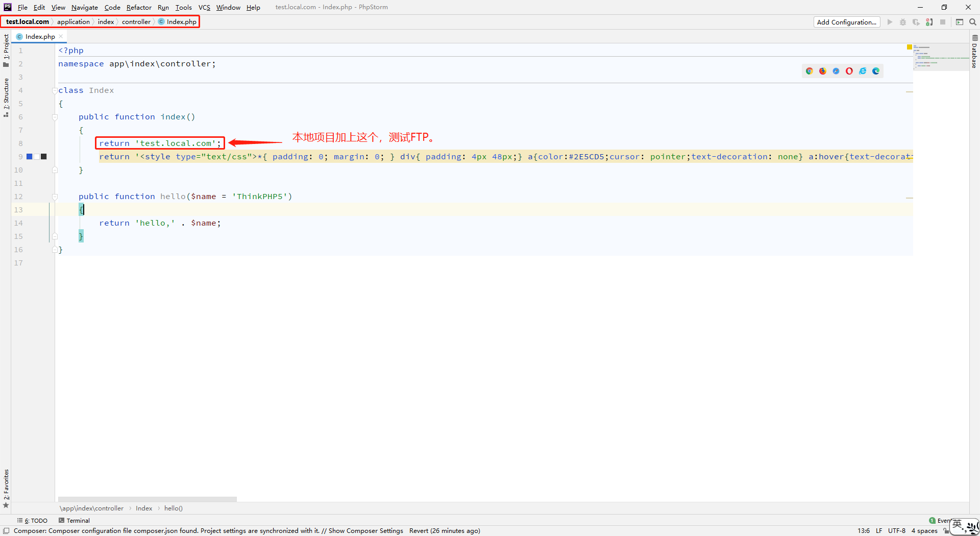Open Search Everywhere magnifier
Viewport: 980px width, 536px height.
[973, 22]
